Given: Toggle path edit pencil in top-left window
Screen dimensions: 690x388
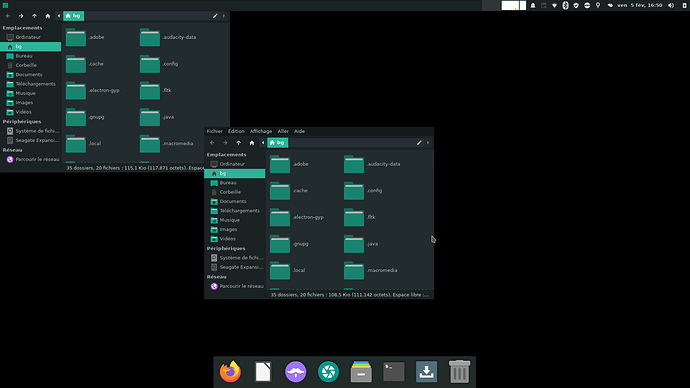Looking at the screenshot, I should pos(215,16).
